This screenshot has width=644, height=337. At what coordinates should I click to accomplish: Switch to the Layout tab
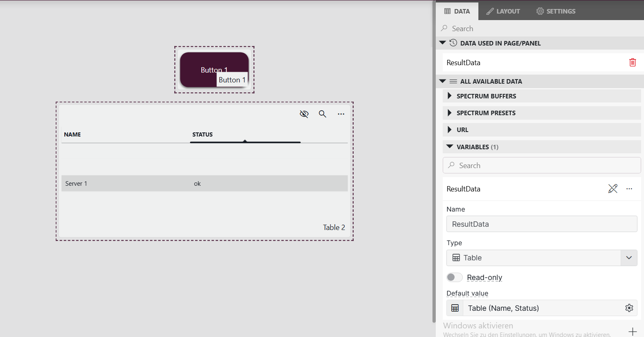(x=503, y=11)
